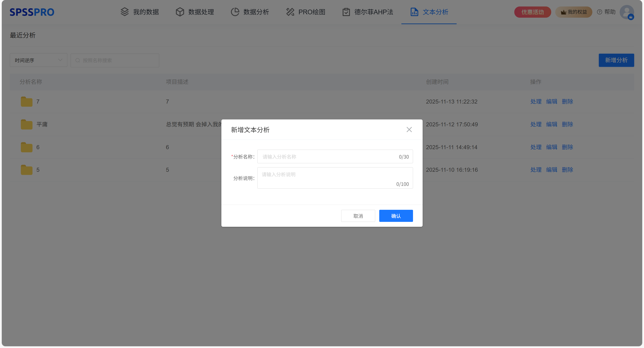The height and width of the screenshot is (348, 644).
Task: Click the 我的数据 layers icon
Action: tap(125, 12)
